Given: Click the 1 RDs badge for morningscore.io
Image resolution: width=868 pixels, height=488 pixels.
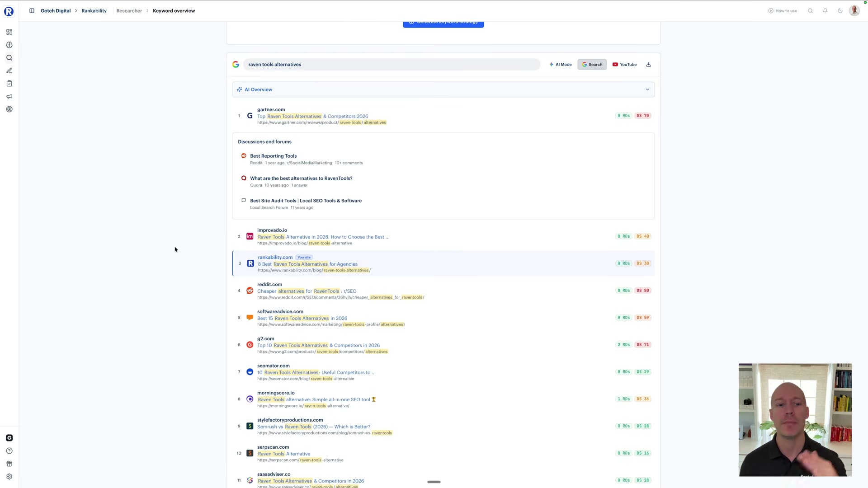Looking at the screenshot, I should click(x=624, y=399).
